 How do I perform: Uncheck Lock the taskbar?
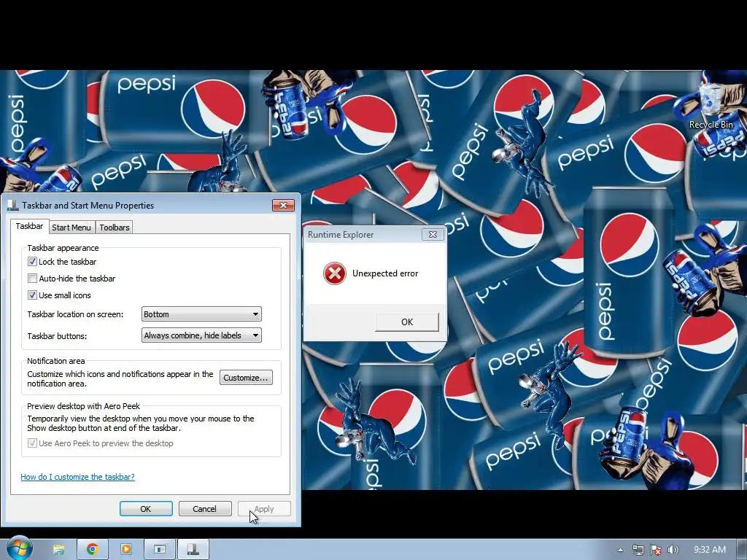click(x=32, y=262)
